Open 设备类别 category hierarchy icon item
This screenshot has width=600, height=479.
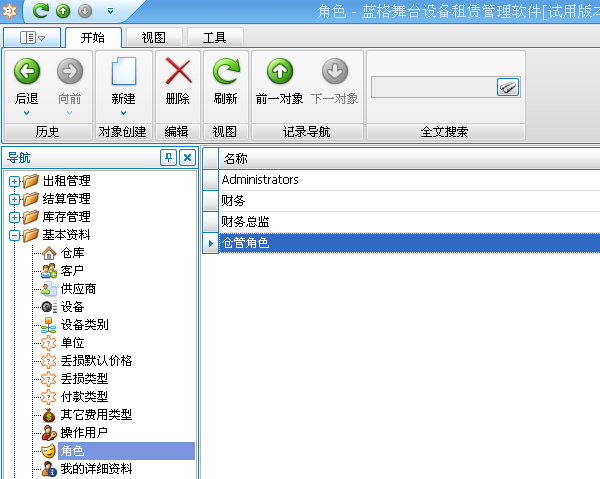tap(75, 324)
